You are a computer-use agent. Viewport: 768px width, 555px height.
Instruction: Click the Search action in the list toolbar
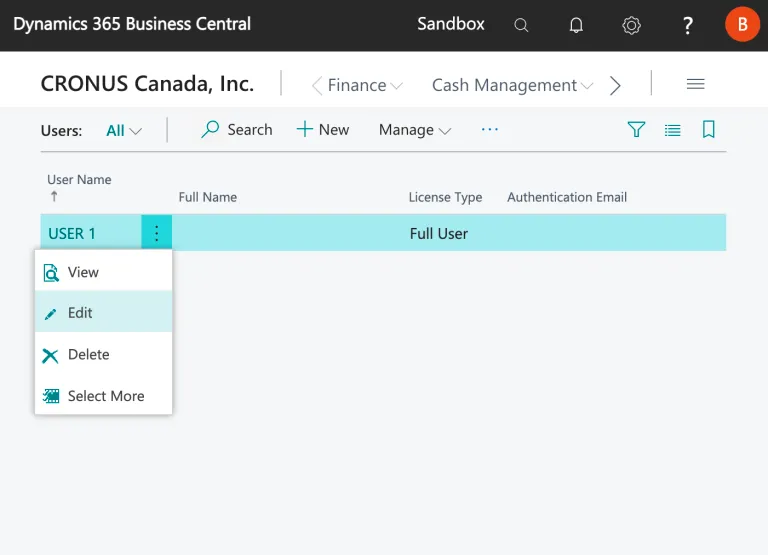click(x=237, y=129)
